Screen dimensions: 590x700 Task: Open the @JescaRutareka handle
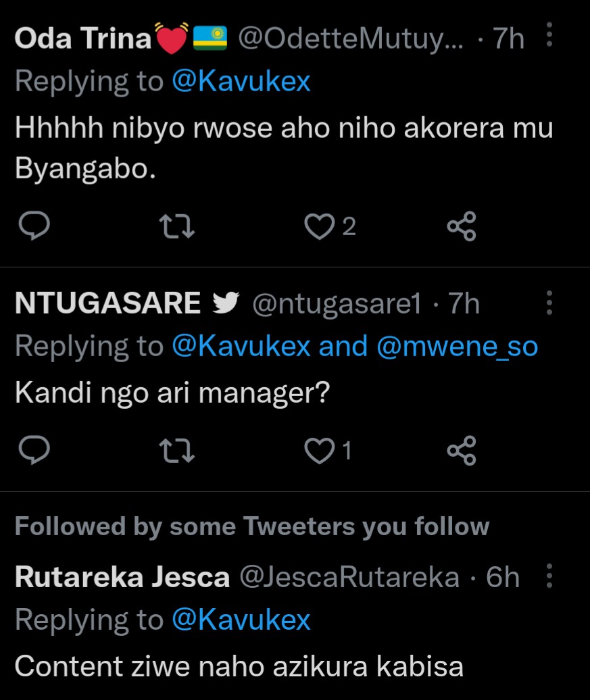tap(349, 577)
